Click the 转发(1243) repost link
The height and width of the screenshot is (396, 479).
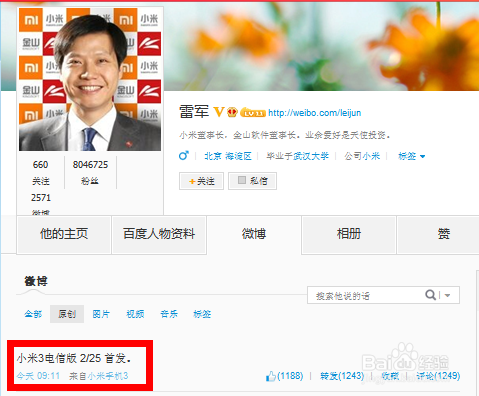342,376
